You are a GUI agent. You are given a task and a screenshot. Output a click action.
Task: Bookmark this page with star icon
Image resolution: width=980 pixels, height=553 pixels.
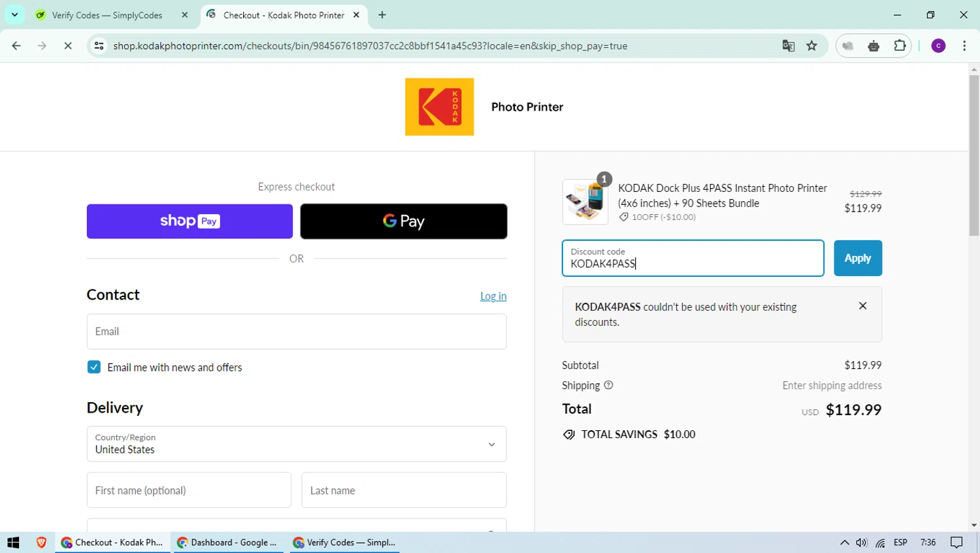[x=812, y=46]
